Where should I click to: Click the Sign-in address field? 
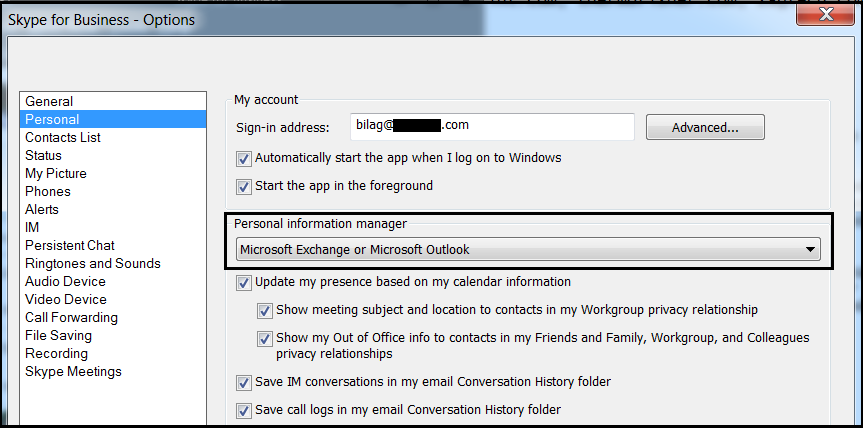click(x=492, y=127)
